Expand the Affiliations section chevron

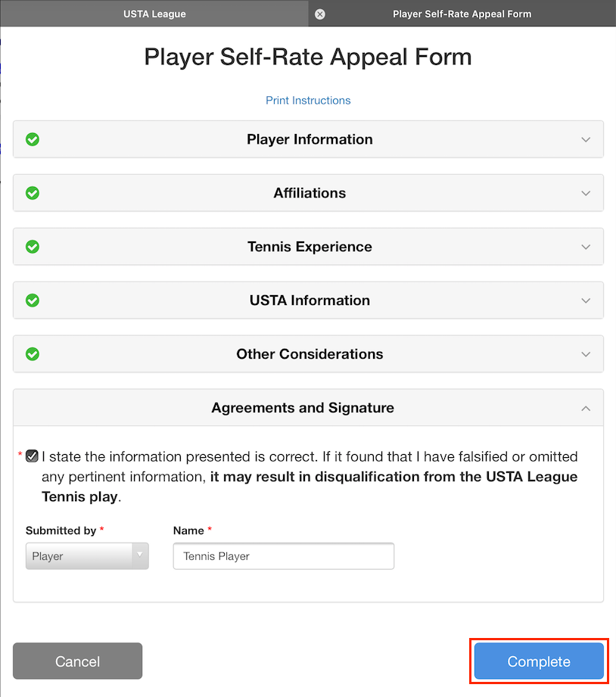[x=586, y=194]
